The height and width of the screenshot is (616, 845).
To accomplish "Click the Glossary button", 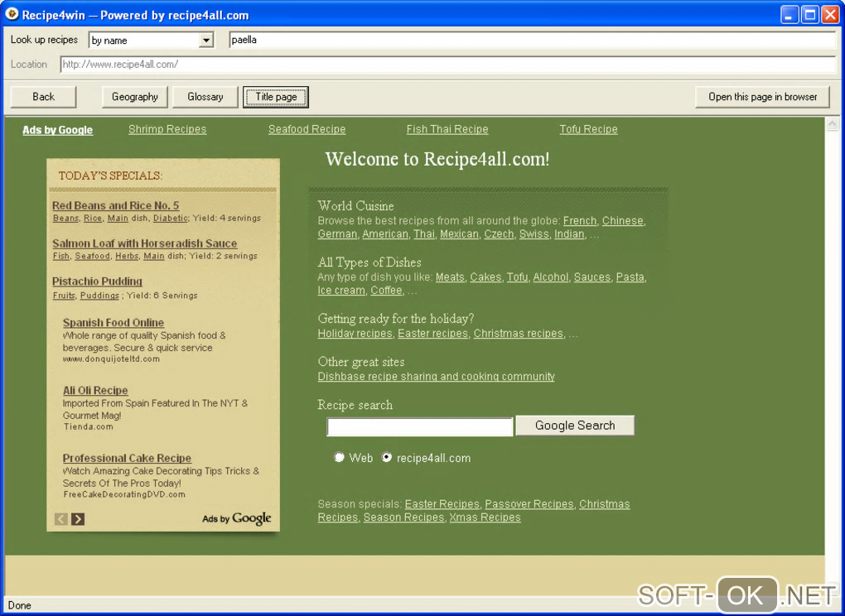I will [205, 97].
